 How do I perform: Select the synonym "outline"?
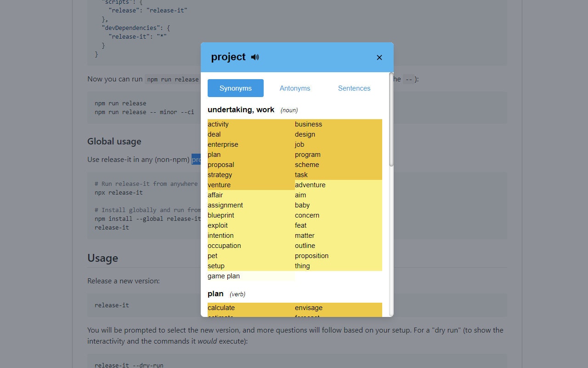(305, 246)
